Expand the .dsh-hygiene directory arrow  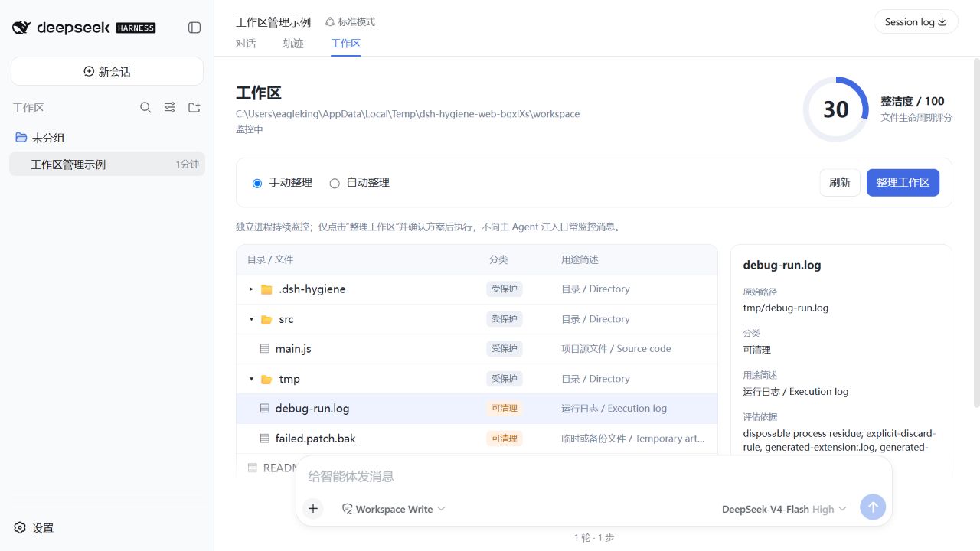pyautogui.click(x=251, y=289)
